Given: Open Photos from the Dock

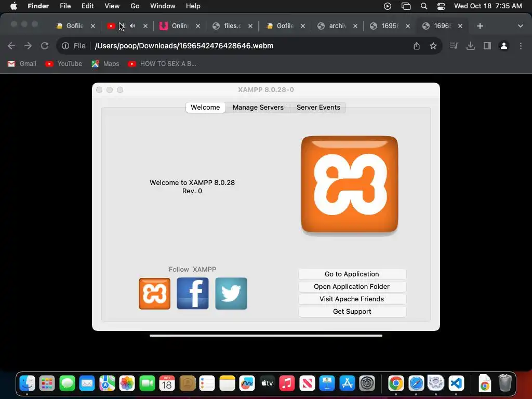Looking at the screenshot, I should (x=127, y=383).
